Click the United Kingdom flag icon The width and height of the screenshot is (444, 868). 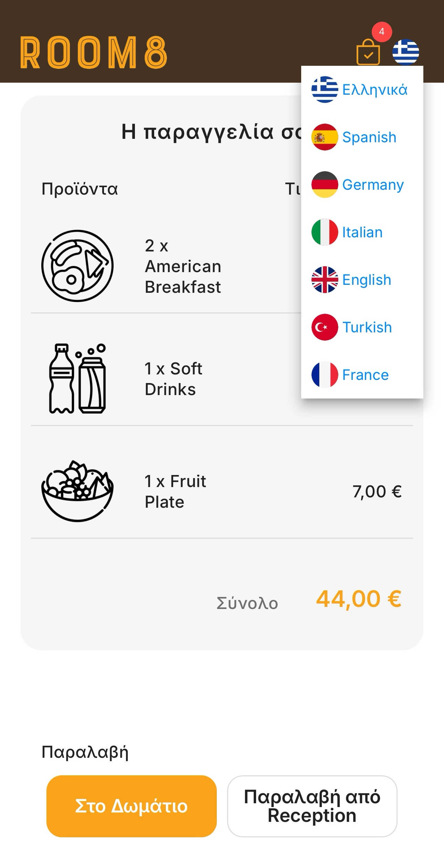point(325,280)
